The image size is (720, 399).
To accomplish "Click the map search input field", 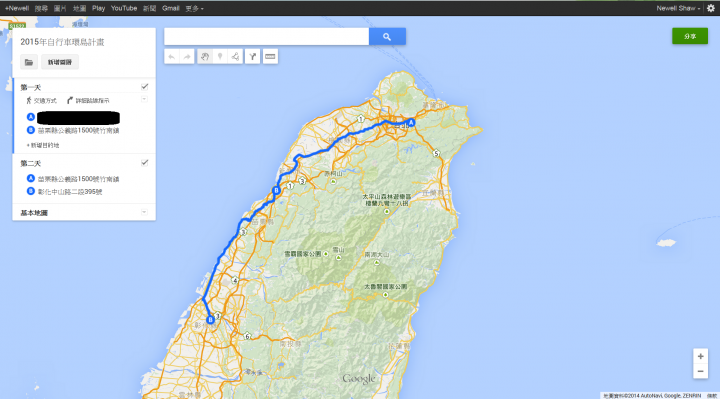I will click(266, 36).
